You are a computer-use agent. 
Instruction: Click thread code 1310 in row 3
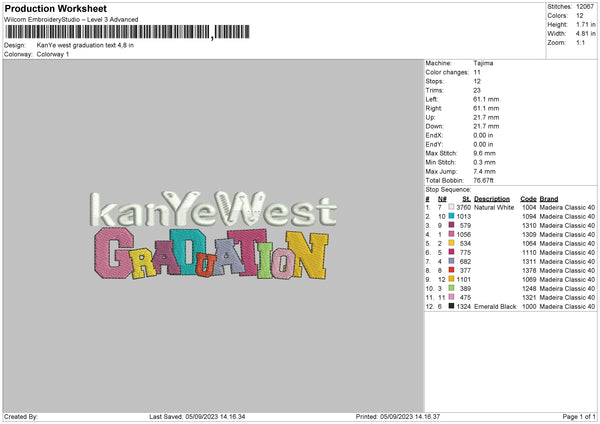(x=529, y=225)
